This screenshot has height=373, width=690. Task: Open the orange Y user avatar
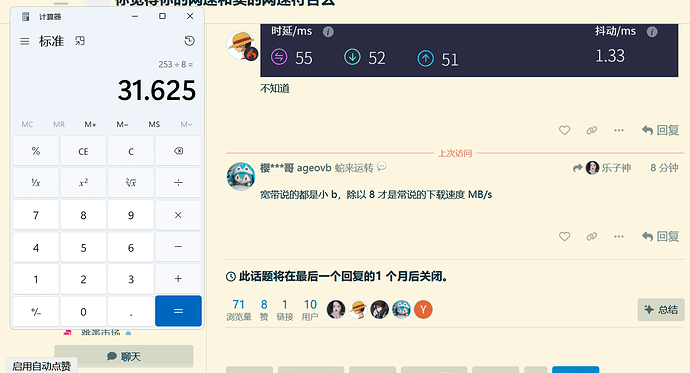click(423, 310)
